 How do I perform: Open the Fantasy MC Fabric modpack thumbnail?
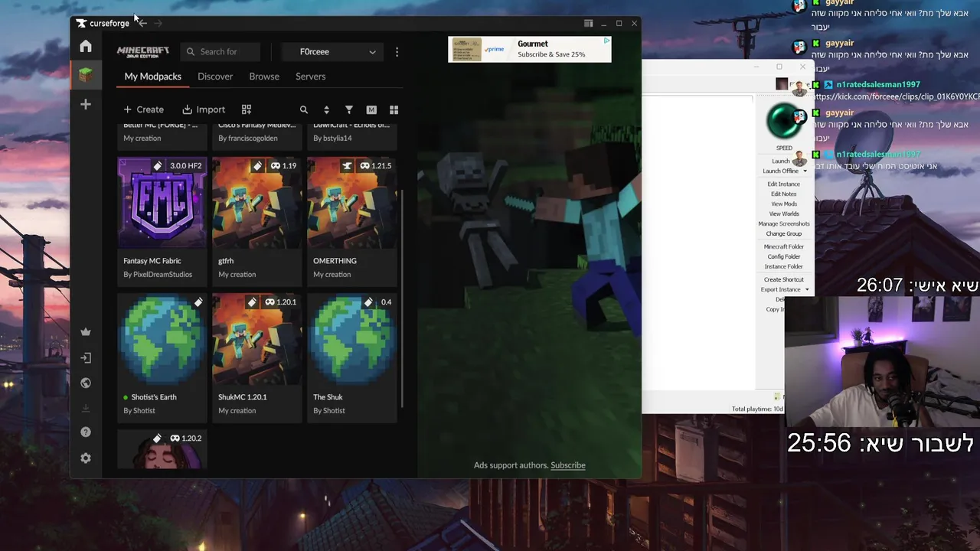(x=162, y=203)
